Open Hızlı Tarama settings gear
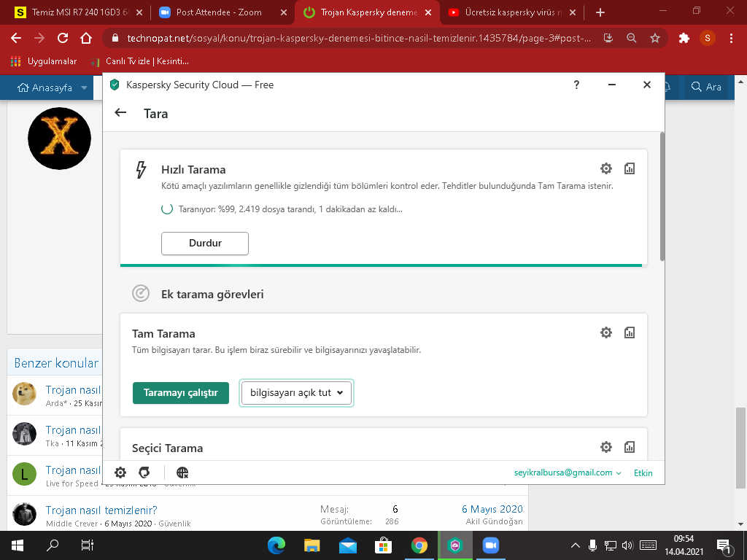The width and height of the screenshot is (747, 560). pos(606,168)
